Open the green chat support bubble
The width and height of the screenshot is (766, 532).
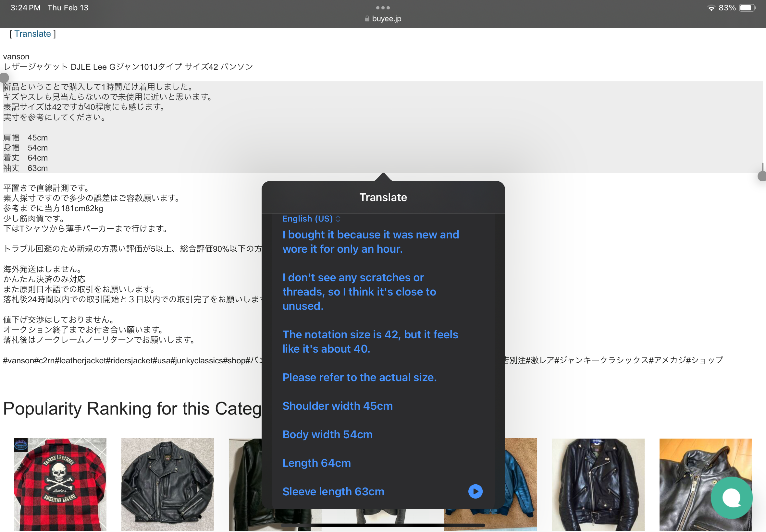click(732, 498)
